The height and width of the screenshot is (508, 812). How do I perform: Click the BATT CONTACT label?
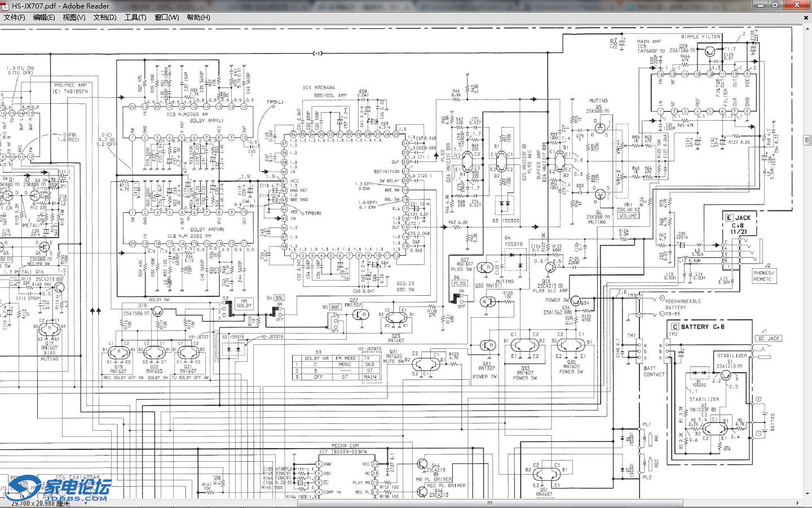[654, 371]
